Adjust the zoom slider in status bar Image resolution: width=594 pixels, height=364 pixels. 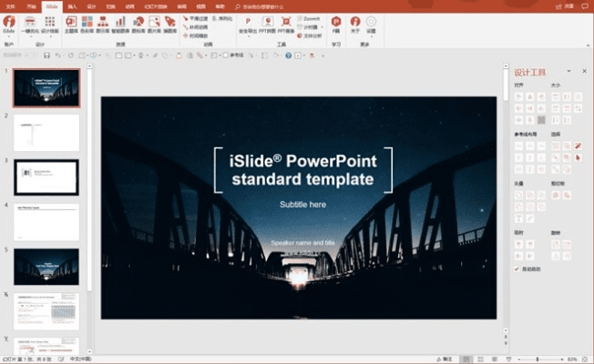tap(537, 359)
